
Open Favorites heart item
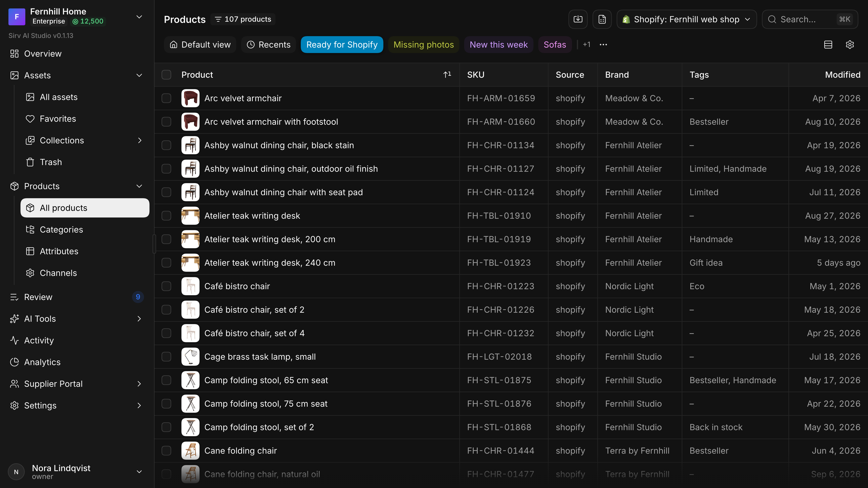(x=85, y=118)
